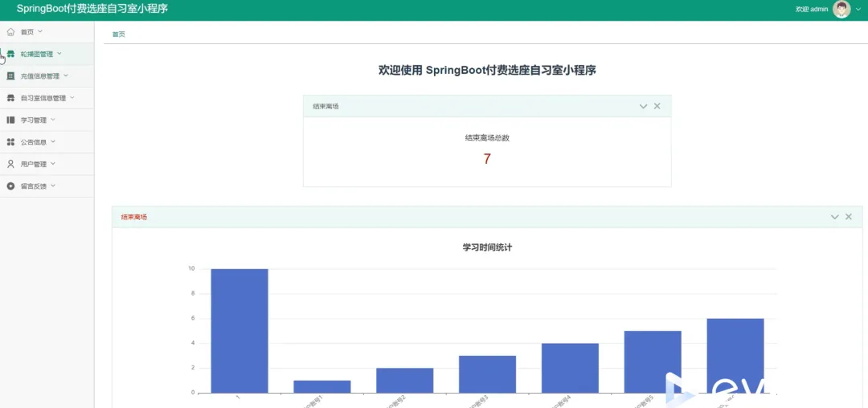Open the 轮播图管理 menu label

[x=36, y=54]
